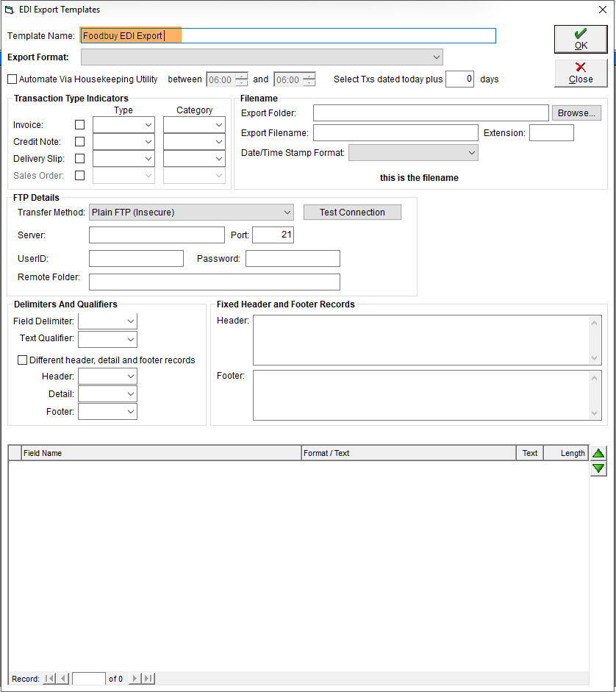Tick the Sales Order checkbox

(80, 175)
